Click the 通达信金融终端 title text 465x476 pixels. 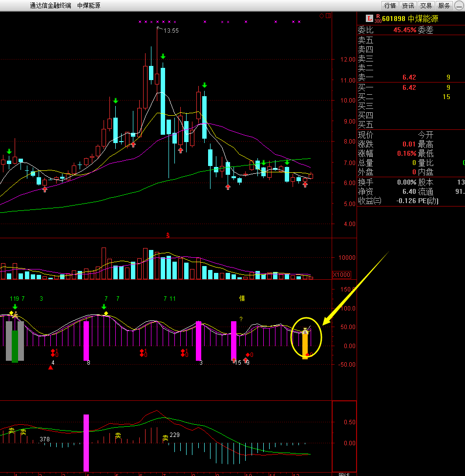50,5
